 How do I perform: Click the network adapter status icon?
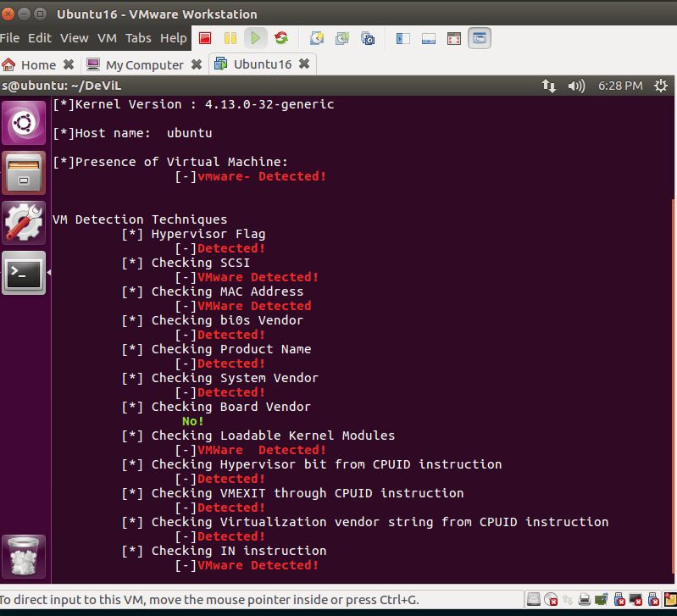point(568,599)
